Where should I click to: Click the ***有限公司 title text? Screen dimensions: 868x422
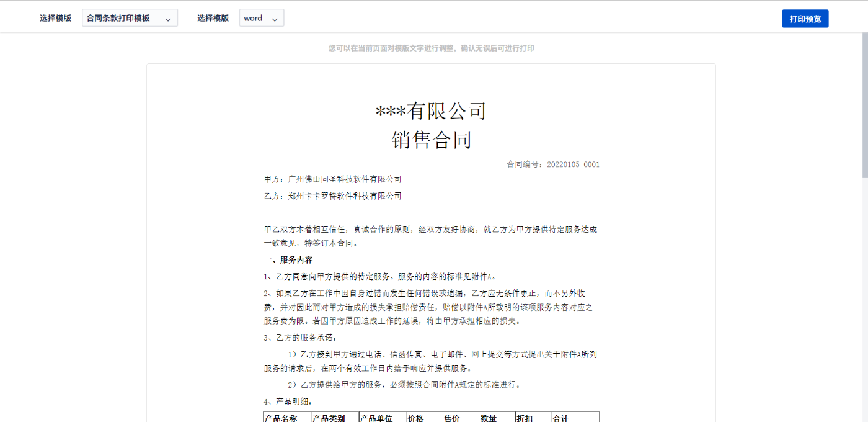[x=431, y=111]
